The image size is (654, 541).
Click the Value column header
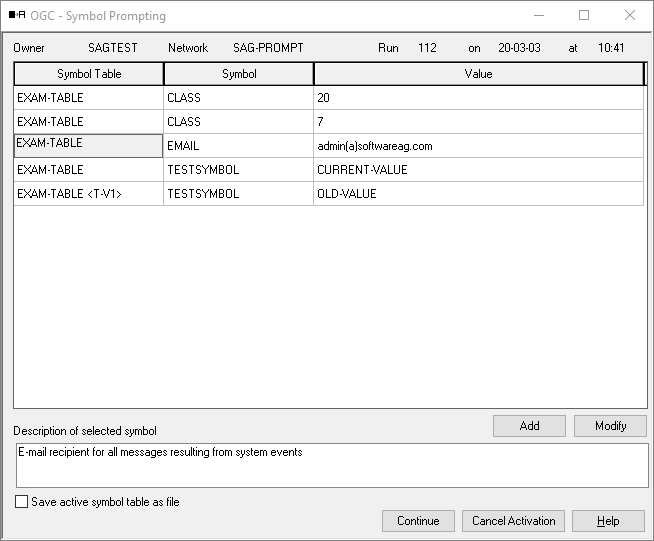(x=478, y=74)
